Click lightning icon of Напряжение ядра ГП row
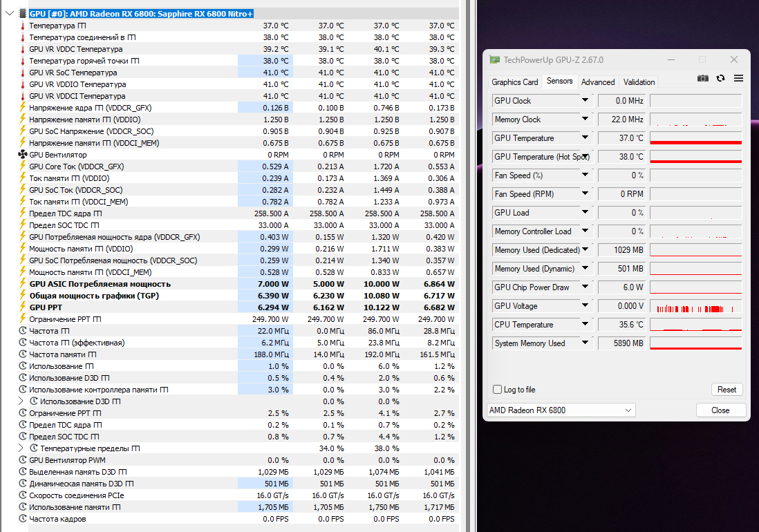This screenshot has width=759, height=532. point(22,107)
